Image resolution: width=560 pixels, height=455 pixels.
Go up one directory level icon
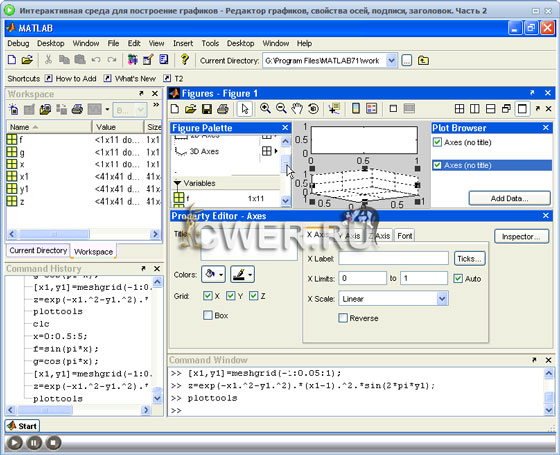click(423, 60)
